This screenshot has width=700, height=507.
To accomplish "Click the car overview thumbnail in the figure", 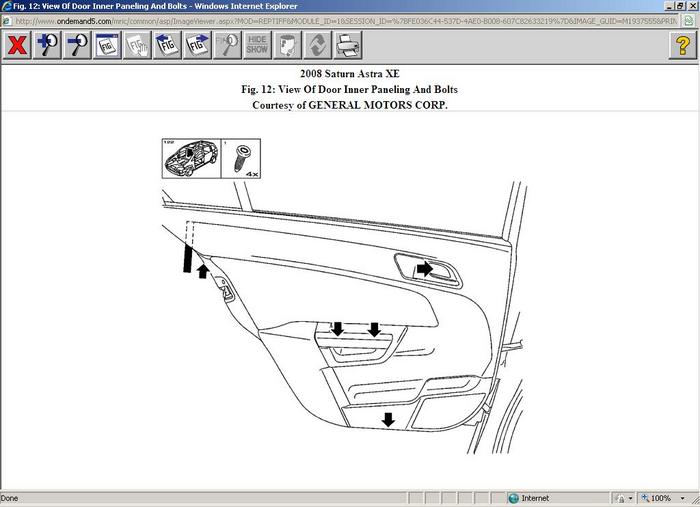I will pyautogui.click(x=192, y=158).
